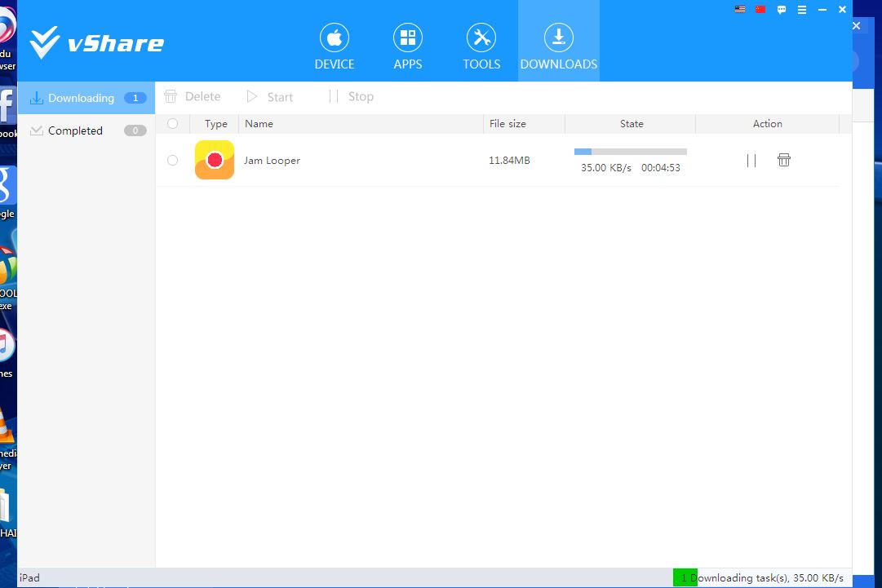
Task: Close the background window behind vShare
Action: point(856,26)
